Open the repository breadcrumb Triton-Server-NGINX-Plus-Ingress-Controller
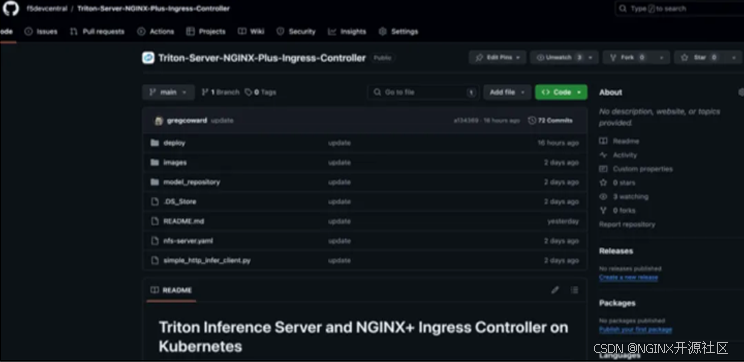The image size is (744, 362). click(x=153, y=9)
